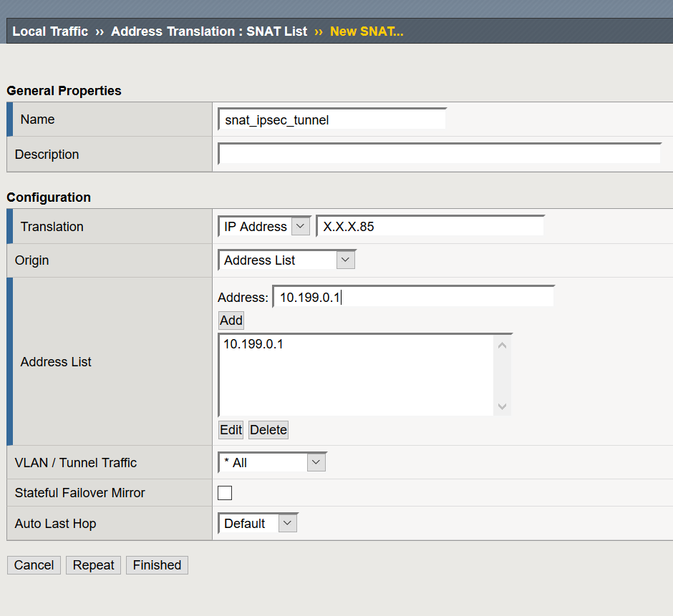Viewport: 673px width, 616px height.
Task: Click the address list scrollbar up arrow
Action: tap(502, 344)
